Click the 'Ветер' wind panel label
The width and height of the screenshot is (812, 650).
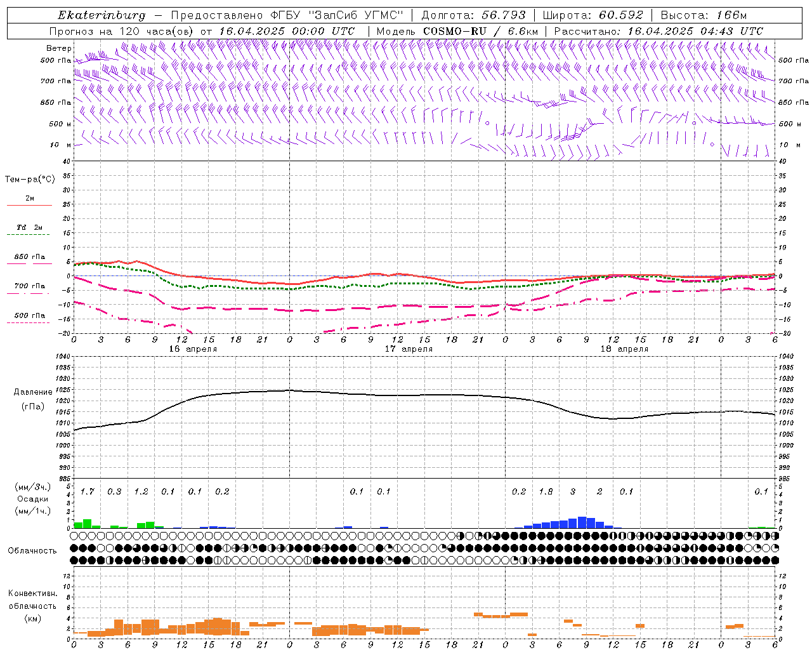pyautogui.click(x=59, y=48)
